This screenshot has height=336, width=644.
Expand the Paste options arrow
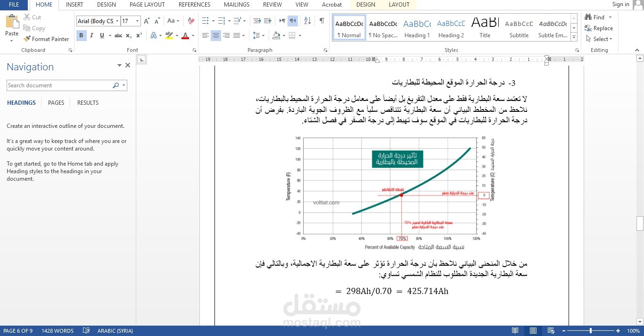coord(12,41)
